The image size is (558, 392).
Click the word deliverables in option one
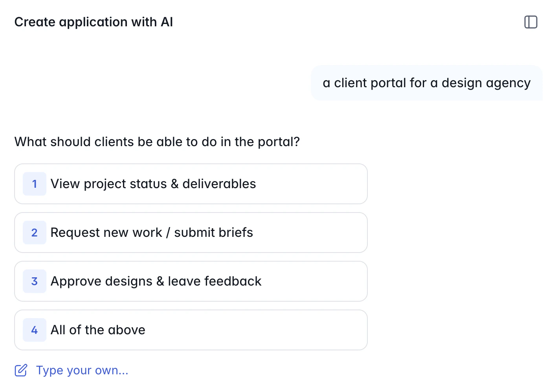pyautogui.click(x=219, y=184)
